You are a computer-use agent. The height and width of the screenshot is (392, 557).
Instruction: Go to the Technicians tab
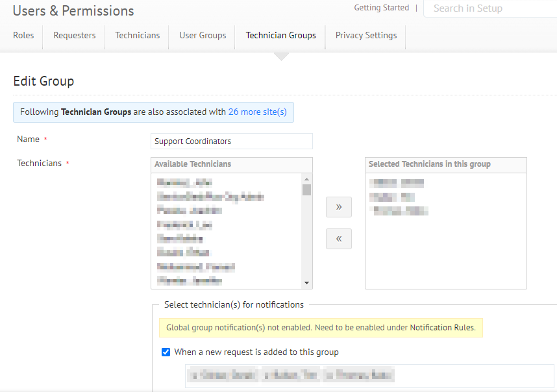coord(137,35)
